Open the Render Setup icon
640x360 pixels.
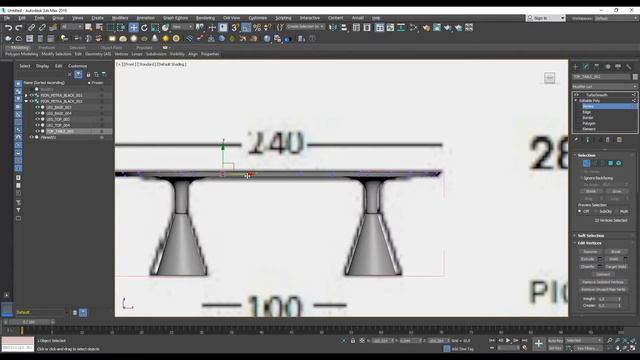point(427,28)
